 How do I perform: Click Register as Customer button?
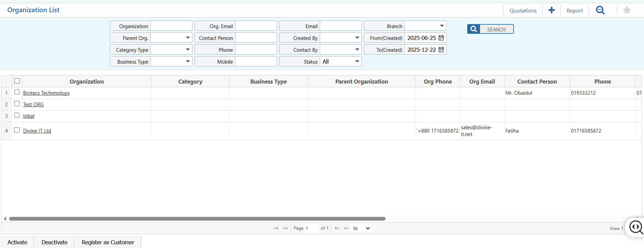click(x=108, y=242)
